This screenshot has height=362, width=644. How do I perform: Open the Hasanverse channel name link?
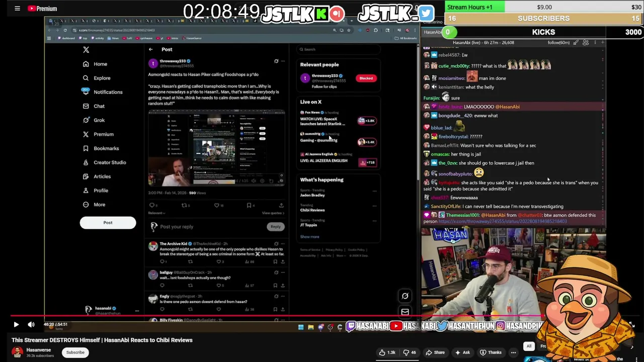click(x=39, y=350)
